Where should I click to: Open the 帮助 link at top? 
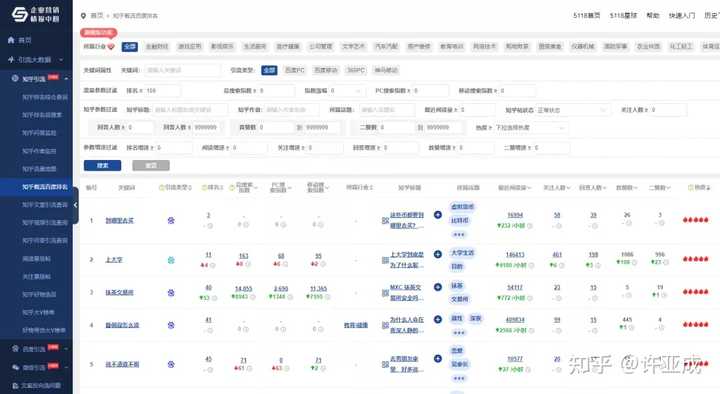[x=652, y=15]
